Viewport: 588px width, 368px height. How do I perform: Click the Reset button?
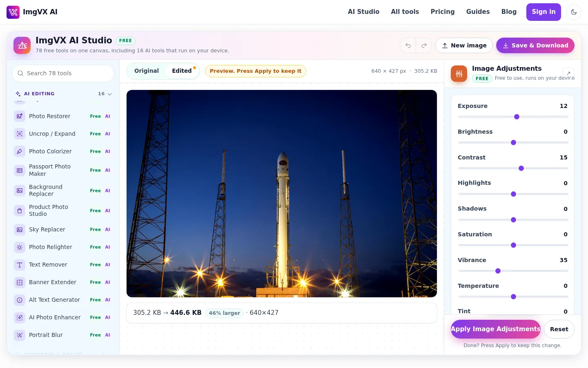coord(559,329)
